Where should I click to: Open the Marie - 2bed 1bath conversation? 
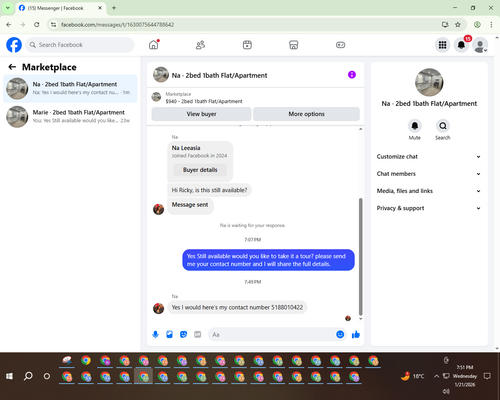(70, 116)
